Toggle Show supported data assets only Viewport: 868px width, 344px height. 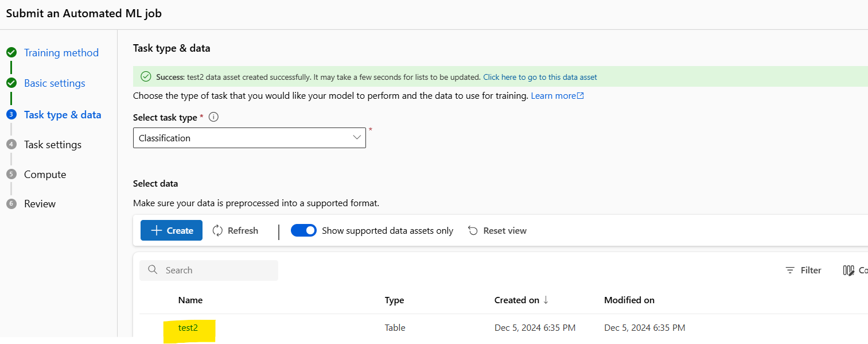(x=303, y=230)
